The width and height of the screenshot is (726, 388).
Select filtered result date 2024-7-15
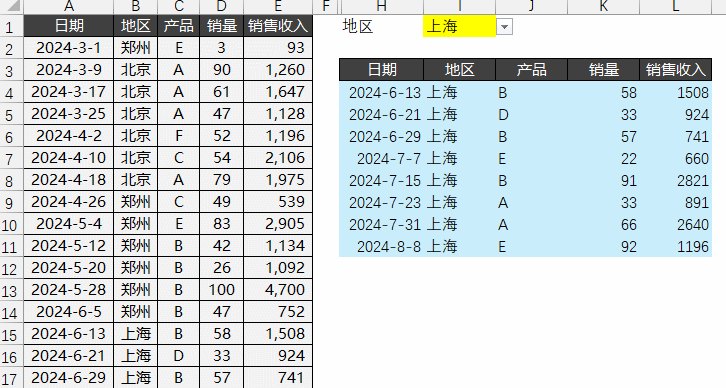pyautogui.click(x=382, y=181)
